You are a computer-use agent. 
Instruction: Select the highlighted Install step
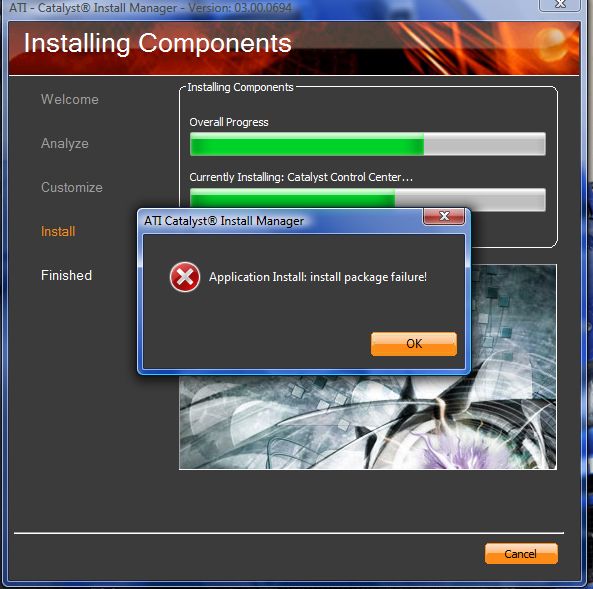58,231
